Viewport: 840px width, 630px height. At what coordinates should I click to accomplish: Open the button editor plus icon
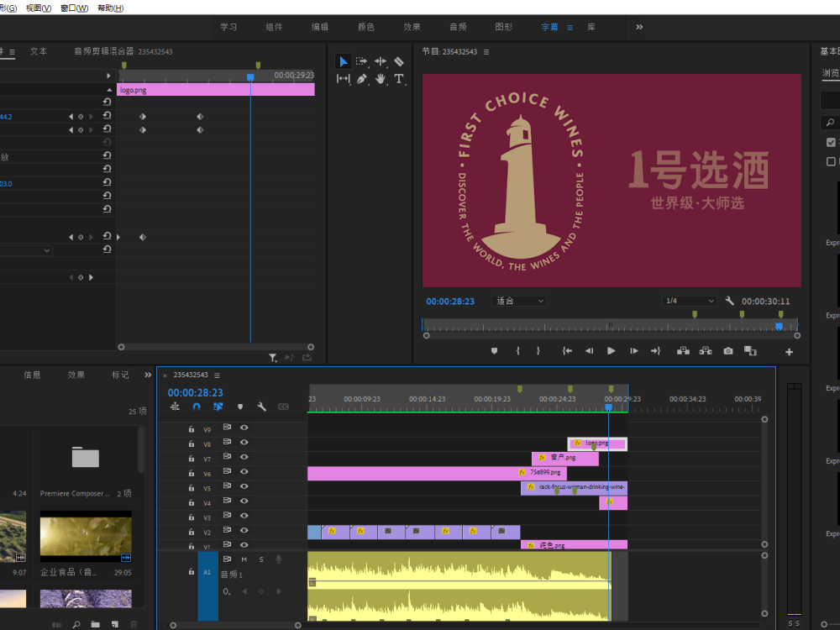(x=789, y=352)
